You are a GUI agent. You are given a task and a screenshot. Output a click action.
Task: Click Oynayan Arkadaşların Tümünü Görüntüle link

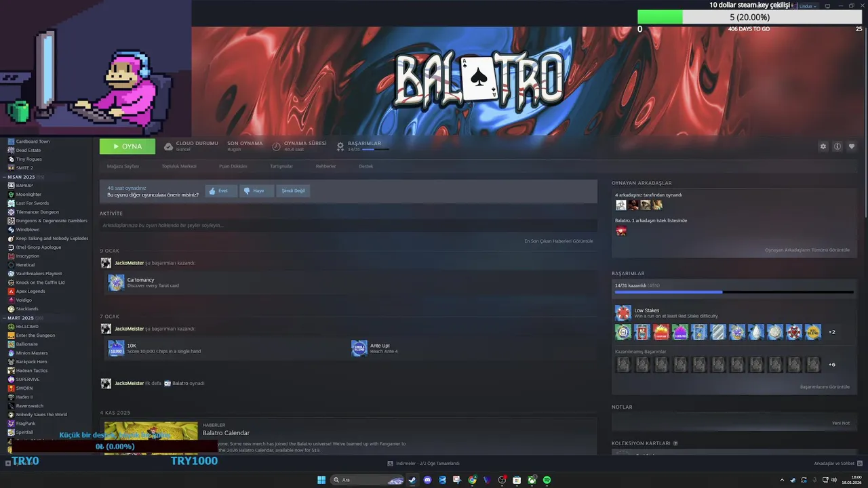click(807, 250)
